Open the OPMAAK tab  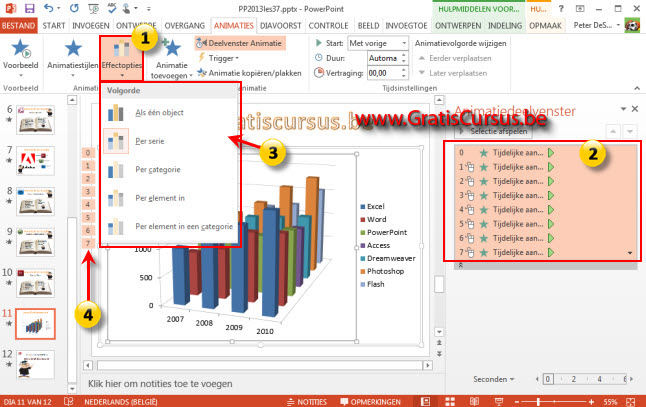[x=545, y=26]
